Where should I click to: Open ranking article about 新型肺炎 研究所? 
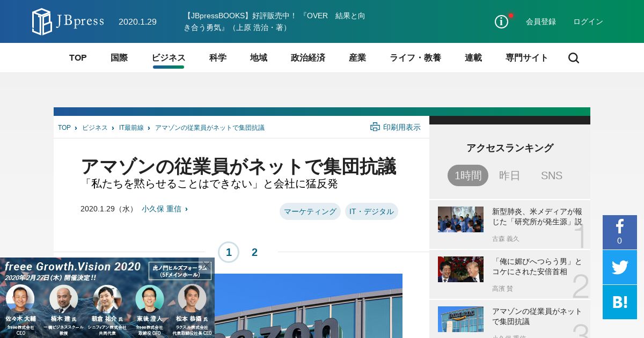click(537, 217)
